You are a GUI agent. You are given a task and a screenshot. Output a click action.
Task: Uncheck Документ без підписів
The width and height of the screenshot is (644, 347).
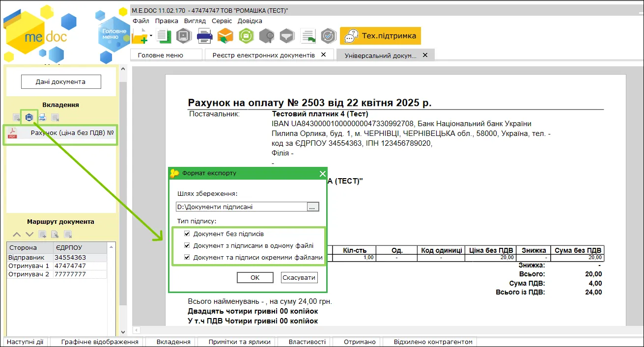(x=187, y=234)
